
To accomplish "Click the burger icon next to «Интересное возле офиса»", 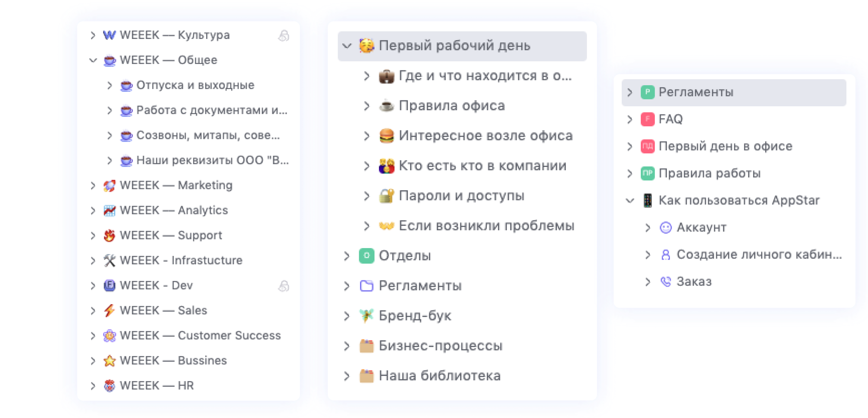I will [387, 135].
